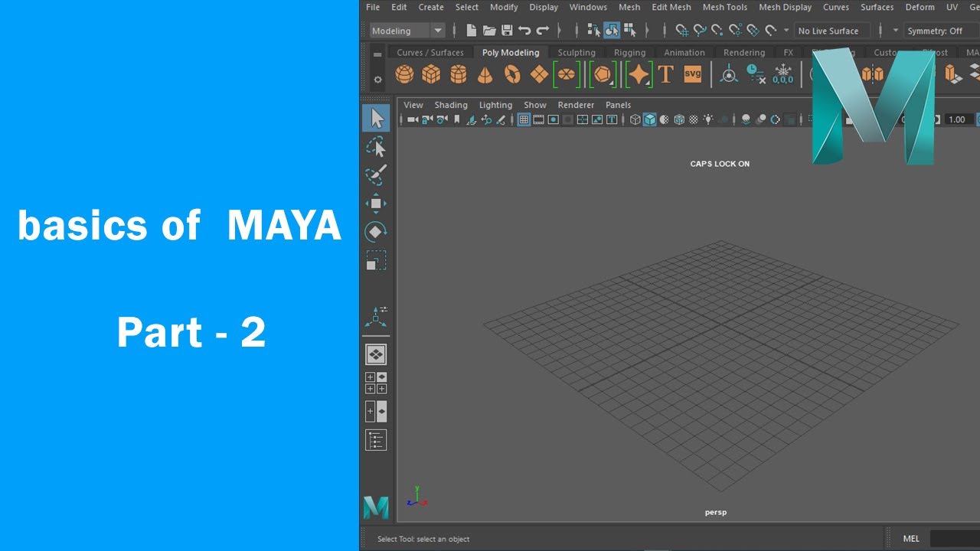980x551 pixels.
Task: Toggle the viewport grid display
Action: tap(524, 119)
